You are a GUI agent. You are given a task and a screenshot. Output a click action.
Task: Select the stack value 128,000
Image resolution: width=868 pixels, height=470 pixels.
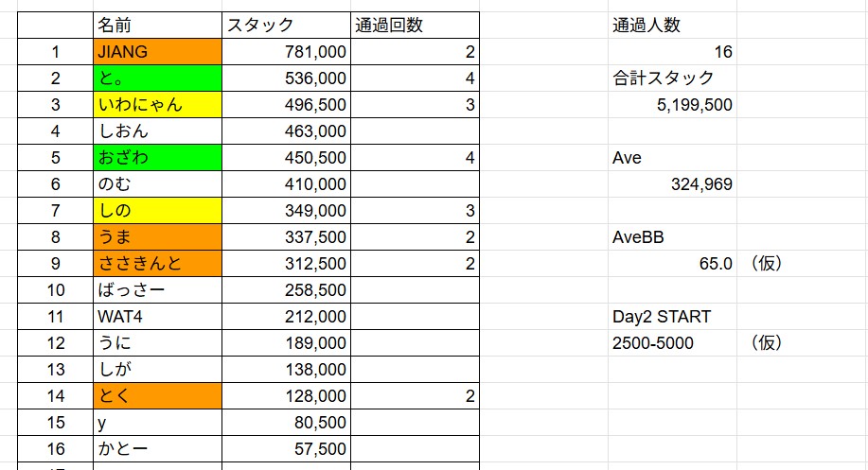(x=286, y=396)
